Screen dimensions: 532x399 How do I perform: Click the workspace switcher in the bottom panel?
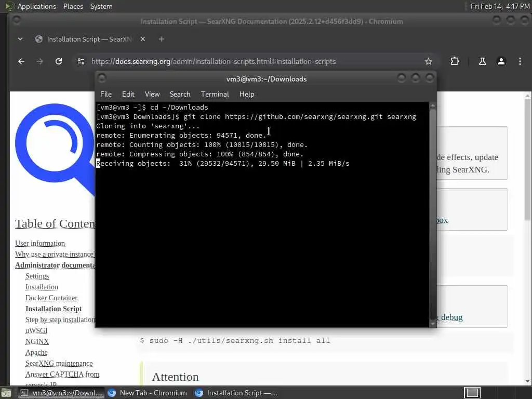tap(472, 393)
